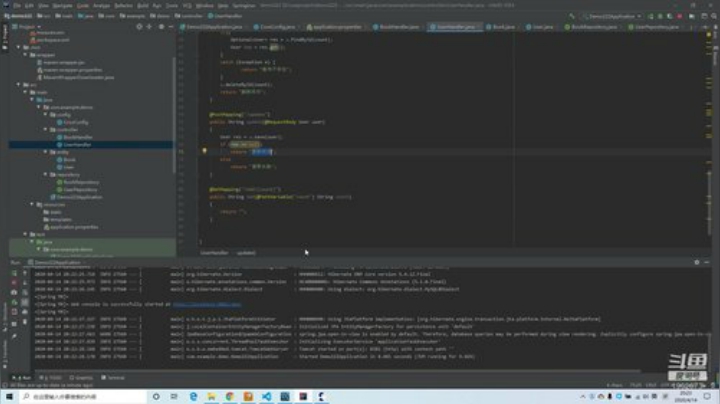720x404 pixels.
Task: Collapse the main folder in Project tree
Action: point(25,92)
